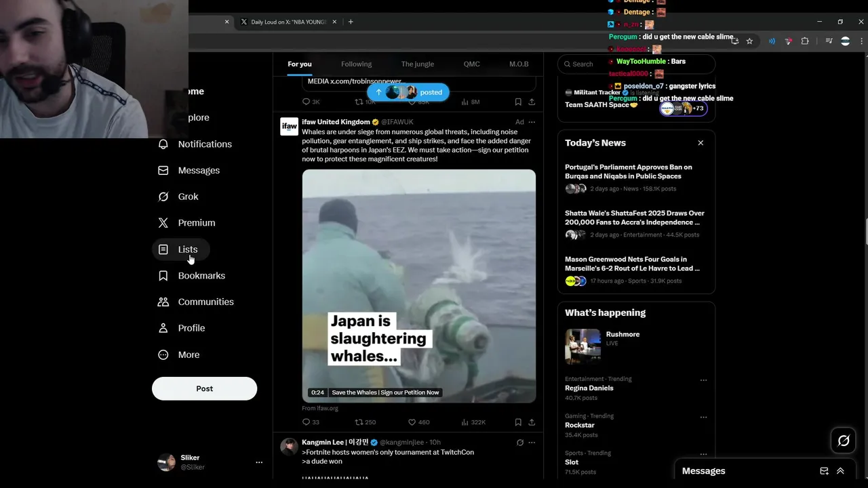This screenshot has height=488, width=868.
Task: Open options for Slot trend
Action: pos(703,454)
